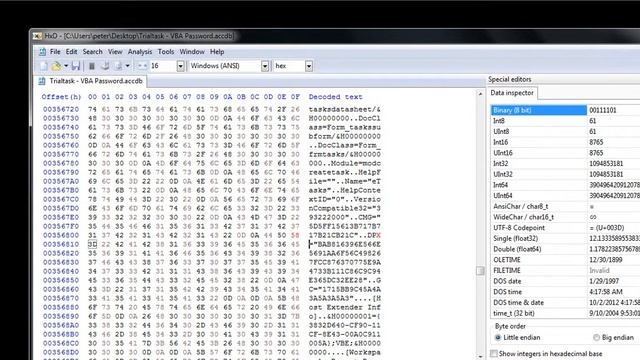Click the Binary value 00111101
This screenshot has width=640, height=360.
(x=603, y=110)
